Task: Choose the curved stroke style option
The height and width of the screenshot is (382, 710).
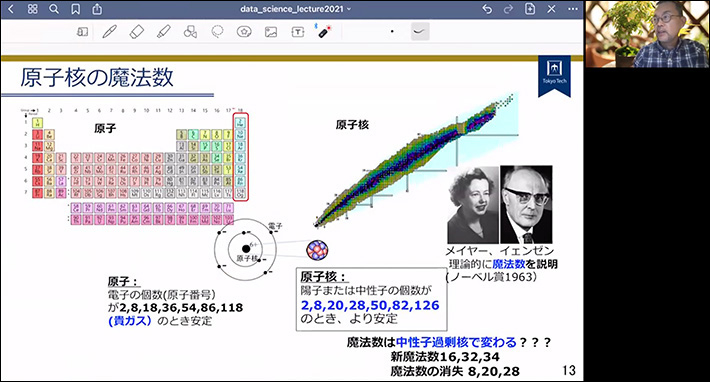Action: pyautogui.click(x=420, y=31)
